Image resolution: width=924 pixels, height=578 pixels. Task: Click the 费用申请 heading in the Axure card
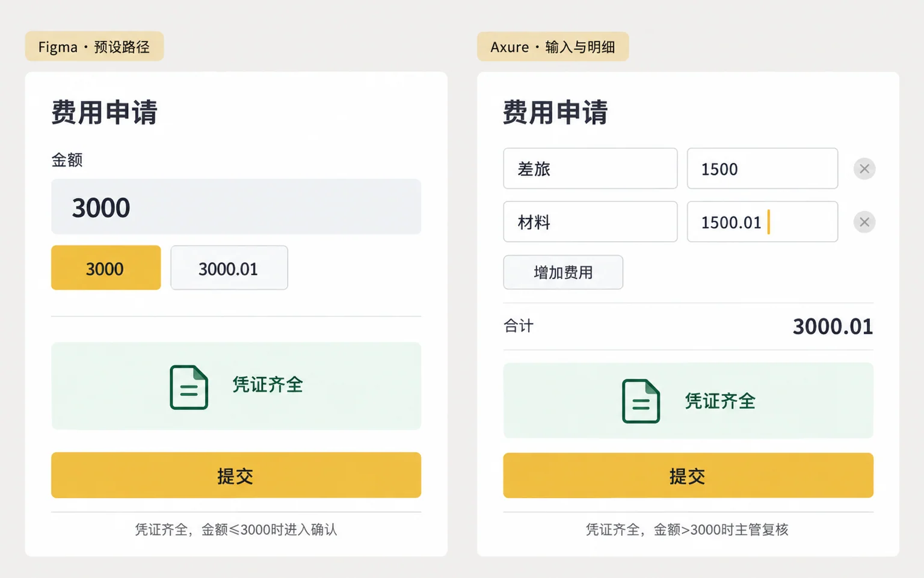pos(555,112)
